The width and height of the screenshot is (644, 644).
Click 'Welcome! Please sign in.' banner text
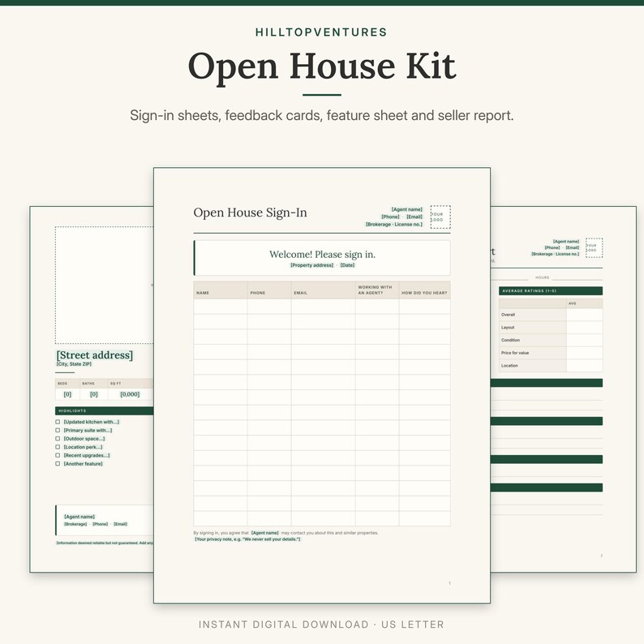[x=323, y=254]
